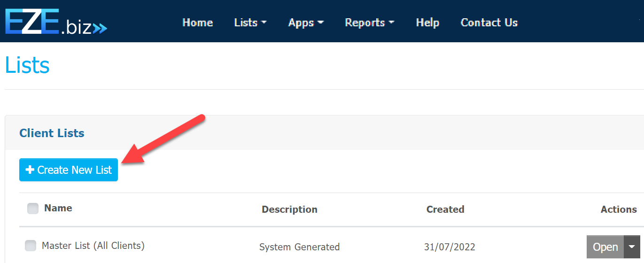
Task: Click the Name column header
Action: tap(58, 208)
